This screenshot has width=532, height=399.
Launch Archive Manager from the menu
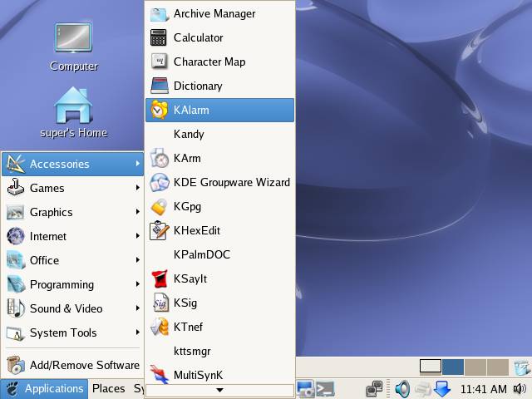pos(214,13)
